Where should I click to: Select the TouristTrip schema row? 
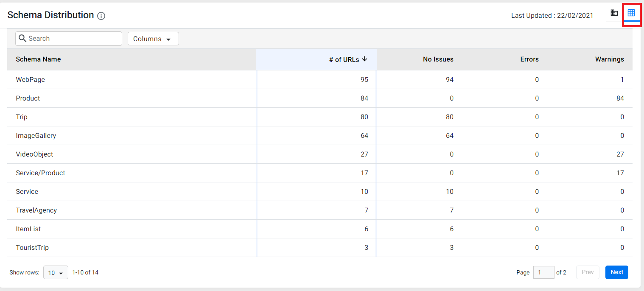pyautogui.click(x=320, y=248)
